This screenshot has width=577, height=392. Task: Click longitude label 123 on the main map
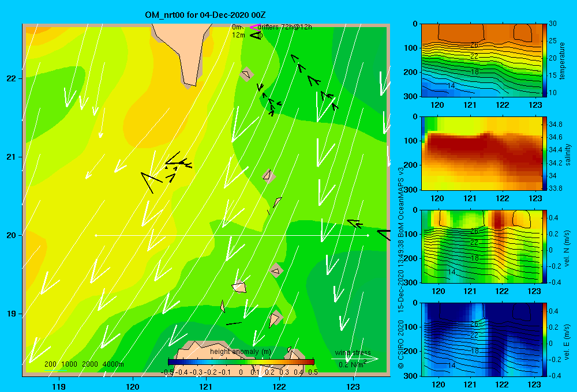click(353, 386)
